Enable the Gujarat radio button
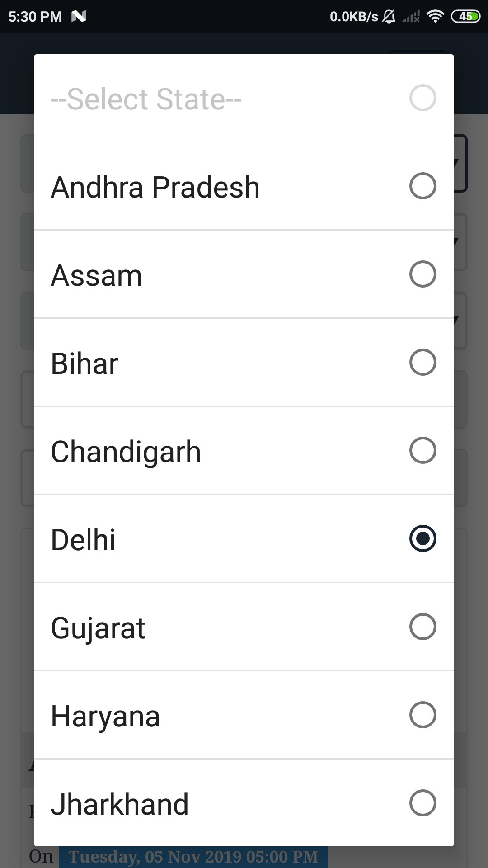 click(x=422, y=627)
